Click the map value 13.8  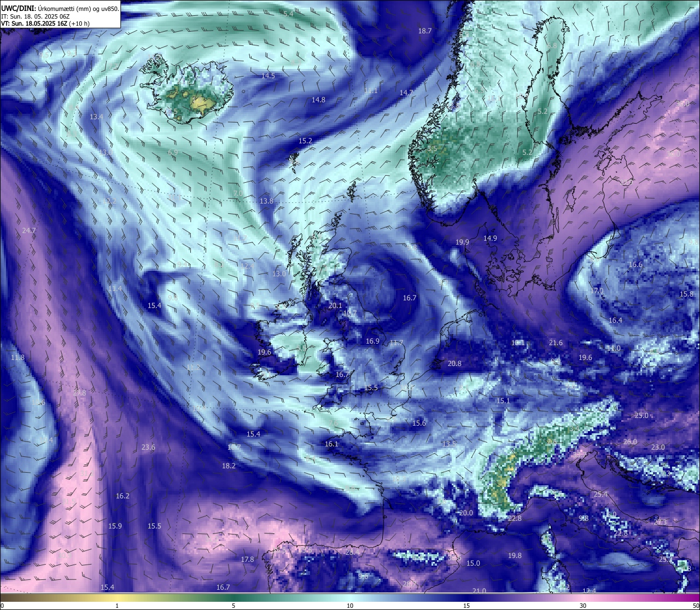tap(266, 201)
